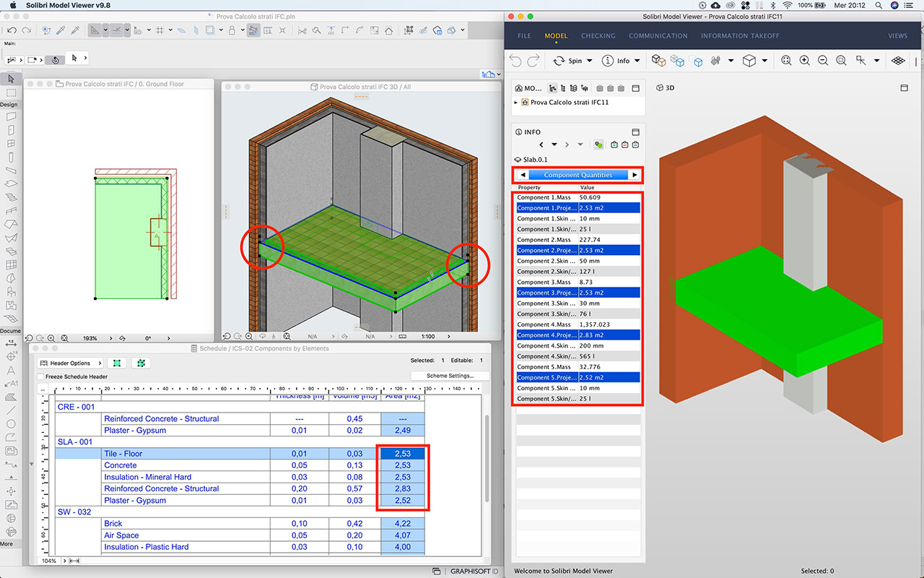Image resolution: width=924 pixels, height=578 pixels.
Task: Pick up parameters with the Eyedropper tool
Action: click(x=61, y=30)
